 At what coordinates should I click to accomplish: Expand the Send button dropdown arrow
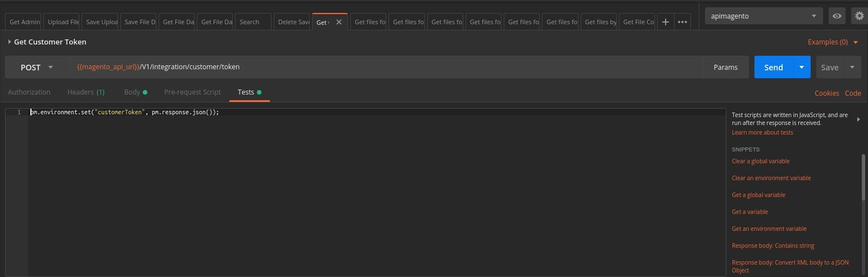click(802, 67)
